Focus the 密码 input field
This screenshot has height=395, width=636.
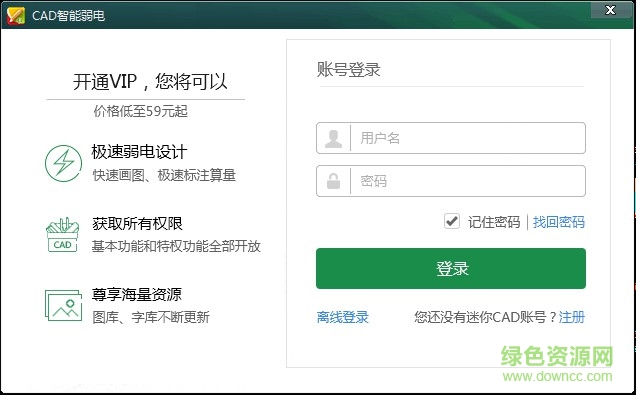[451, 181]
